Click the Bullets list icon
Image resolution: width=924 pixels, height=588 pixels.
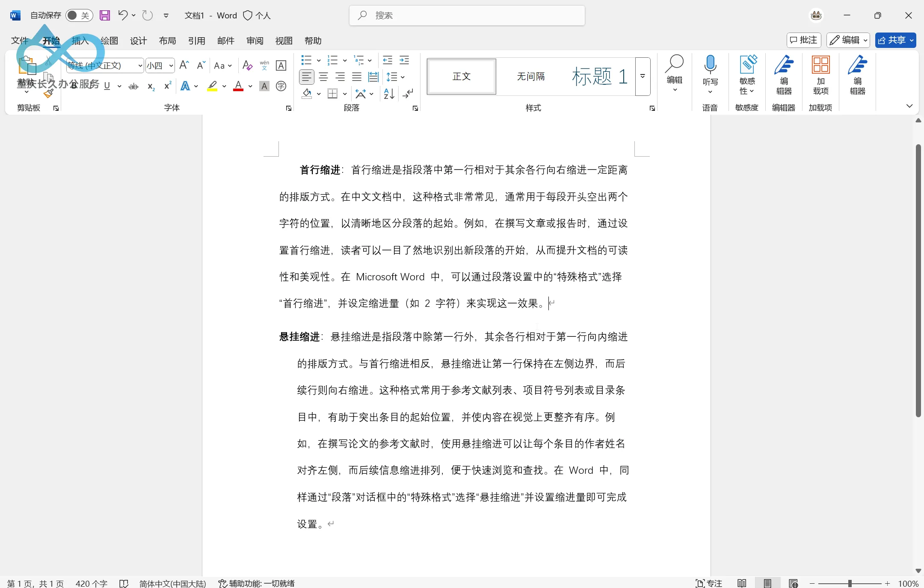(306, 60)
